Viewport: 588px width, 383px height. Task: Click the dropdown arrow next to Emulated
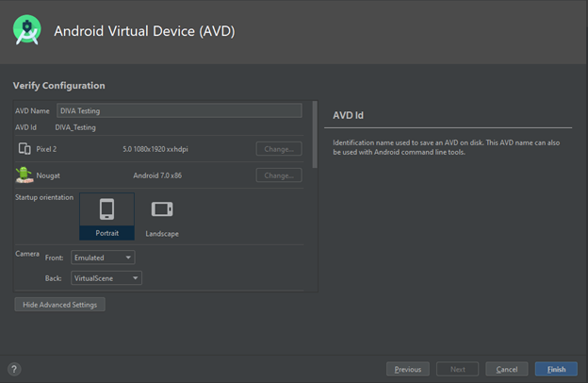click(128, 258)
